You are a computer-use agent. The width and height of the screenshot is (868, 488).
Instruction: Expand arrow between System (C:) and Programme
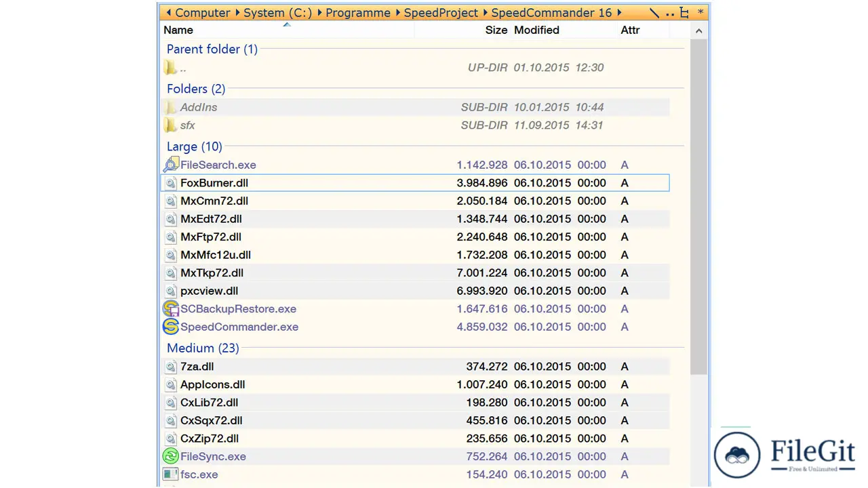coord(319,13)
